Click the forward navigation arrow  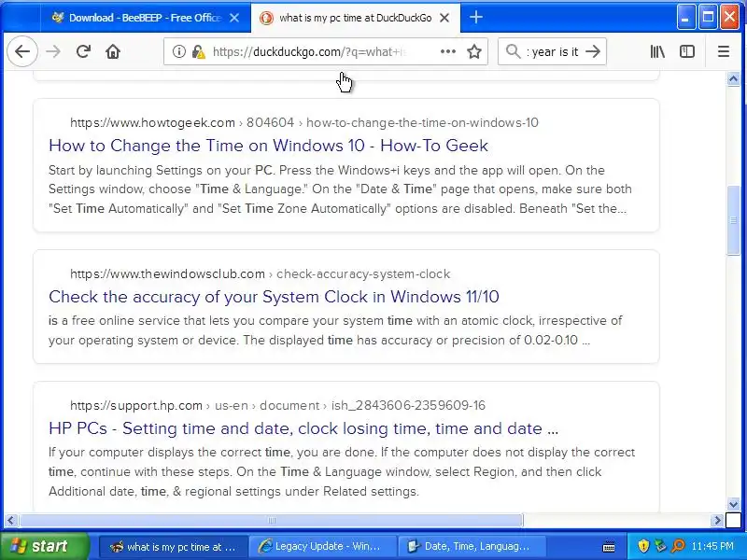pyautogui.click(x=53, y=51)
